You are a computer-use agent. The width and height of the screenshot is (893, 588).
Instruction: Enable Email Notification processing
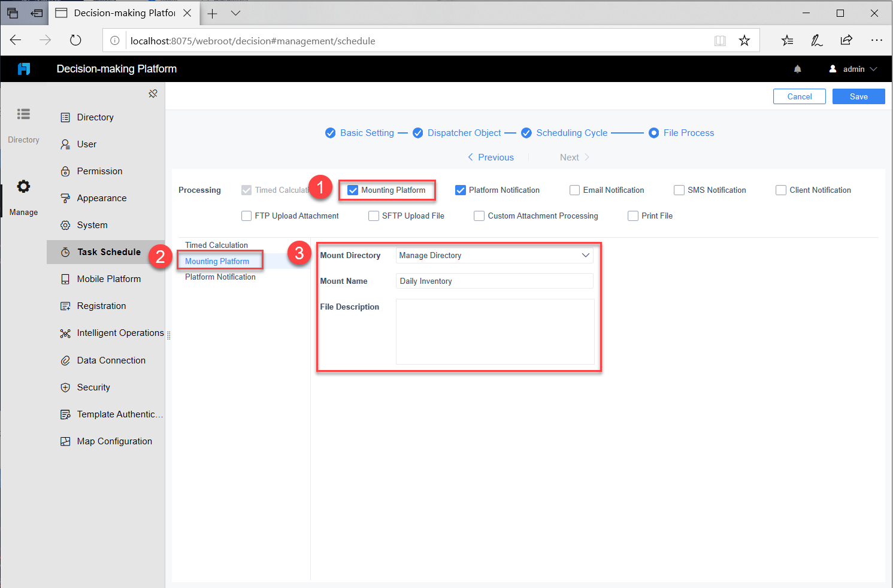point(574,190)
